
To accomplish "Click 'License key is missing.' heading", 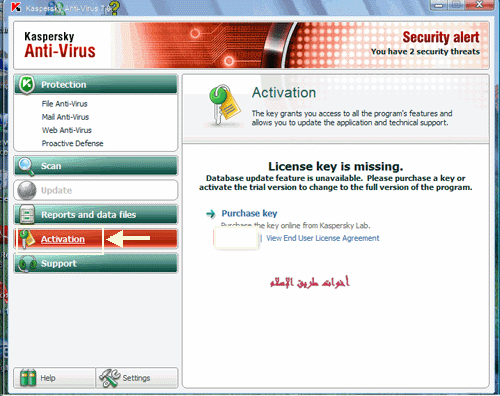I will click(x=336, y=166).
